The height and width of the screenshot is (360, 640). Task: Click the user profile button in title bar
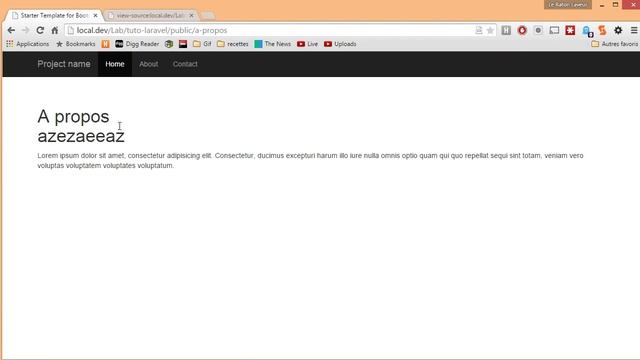[x=568, y=4]
